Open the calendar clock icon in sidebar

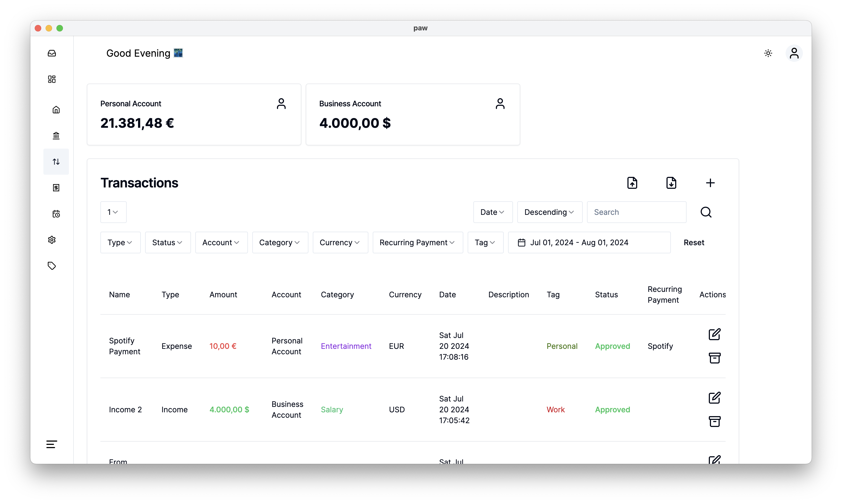click(x=56, y=214)
